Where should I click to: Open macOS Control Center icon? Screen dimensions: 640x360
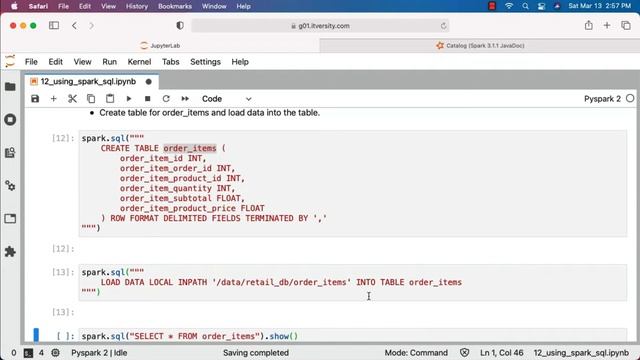tap(542, 6)
